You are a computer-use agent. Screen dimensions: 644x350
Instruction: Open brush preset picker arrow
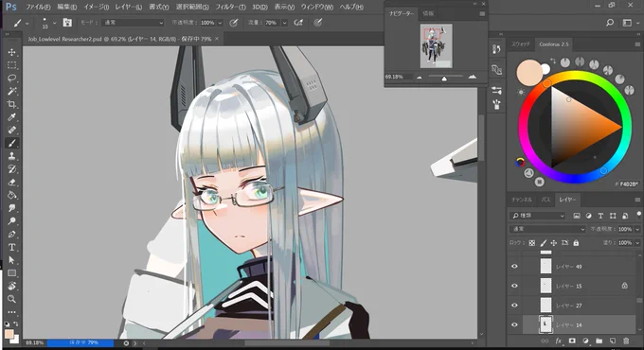tap(54, 23)
